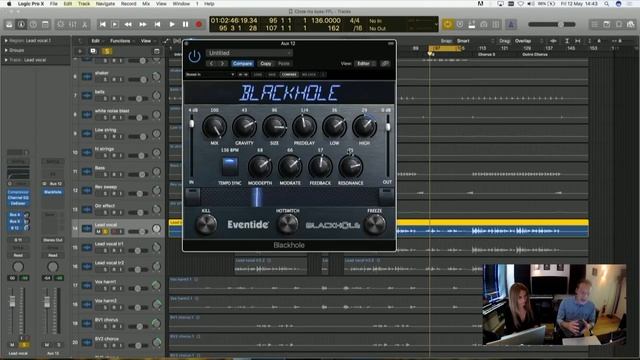Click the FREEZE button
The width and height of the screenshot is (640, 360).
pyautogui.click(x=374, y=224)
